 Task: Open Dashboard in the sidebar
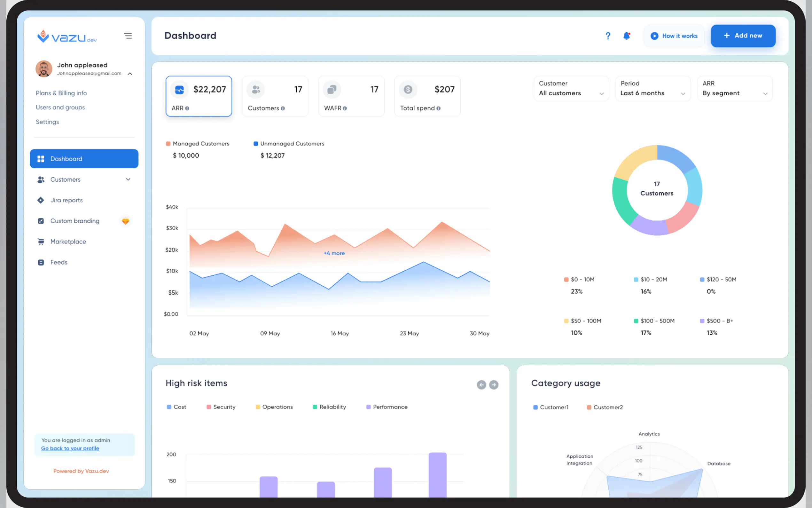point(84,159)
